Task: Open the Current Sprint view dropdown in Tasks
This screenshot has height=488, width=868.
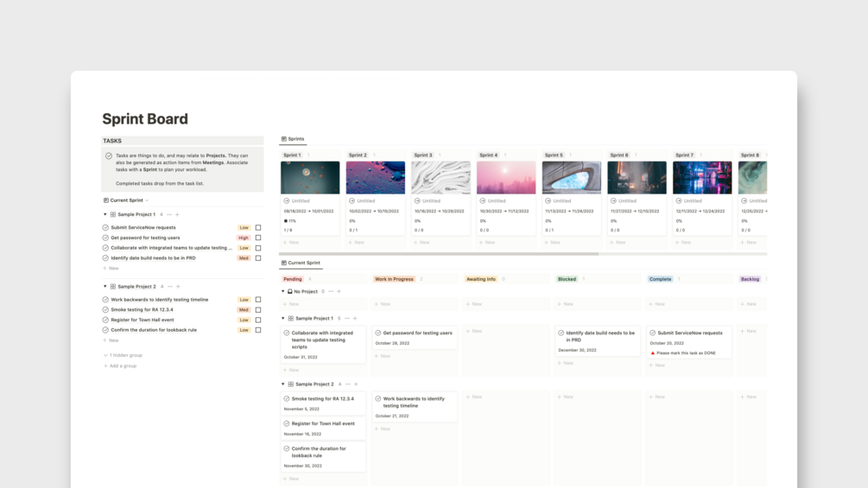Action: [x=126, y=200]
